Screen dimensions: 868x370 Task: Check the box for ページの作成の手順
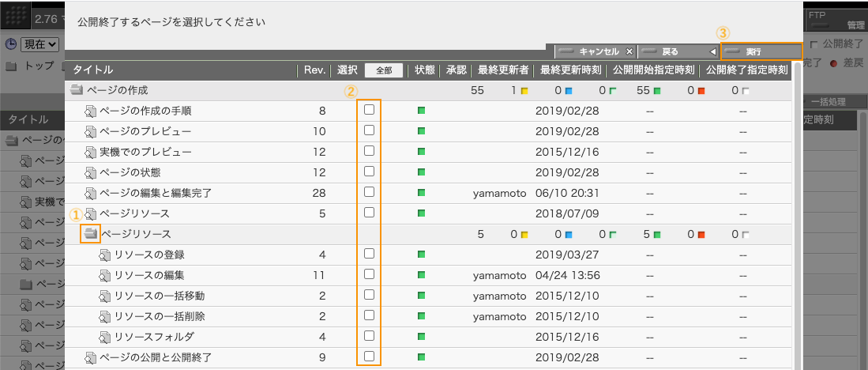tap(369, 110)
